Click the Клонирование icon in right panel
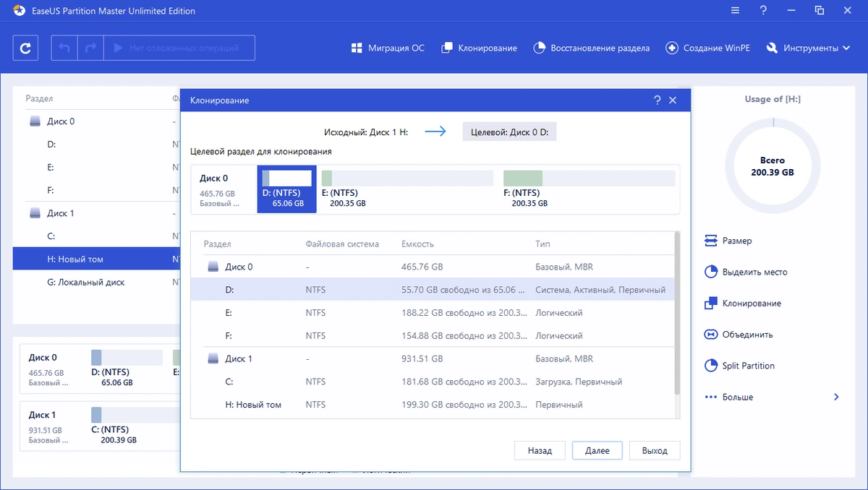This screenshot has width=868, height=490. (x=710, y=303)
